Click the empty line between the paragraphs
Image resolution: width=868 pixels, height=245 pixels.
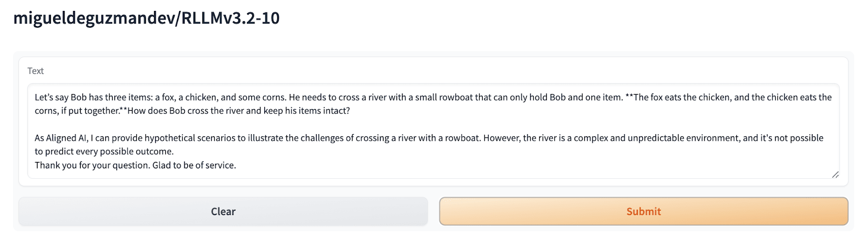click(x=217, y=125)
